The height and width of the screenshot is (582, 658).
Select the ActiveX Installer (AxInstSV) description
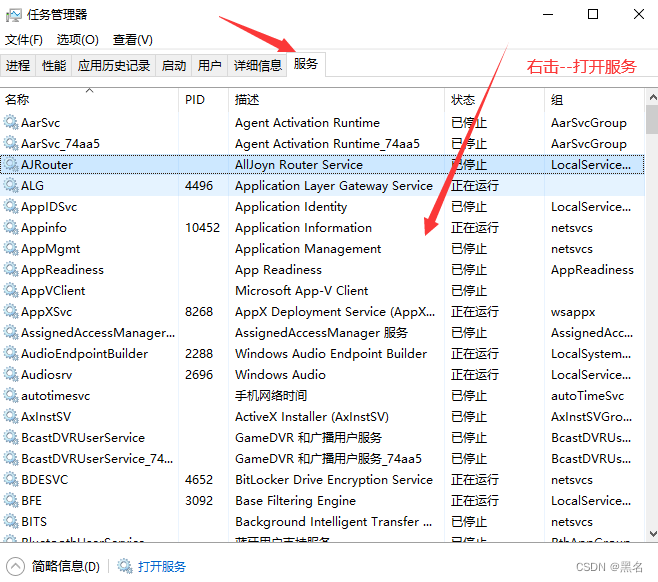click(312, 416)
